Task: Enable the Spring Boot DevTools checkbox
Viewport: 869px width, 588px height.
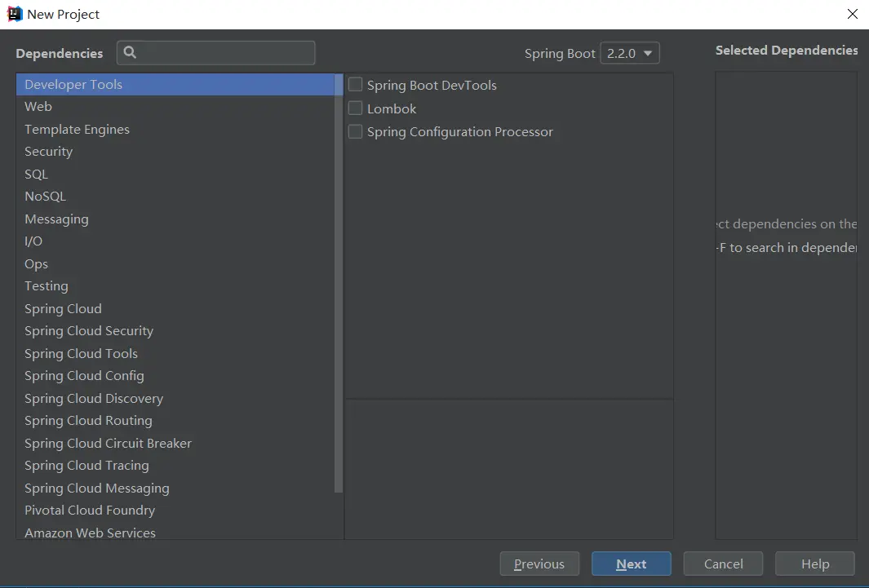Action: pos(355,85)
